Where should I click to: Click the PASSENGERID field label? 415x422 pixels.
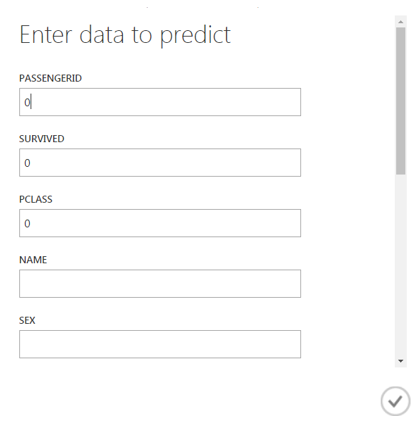(50, 78)
